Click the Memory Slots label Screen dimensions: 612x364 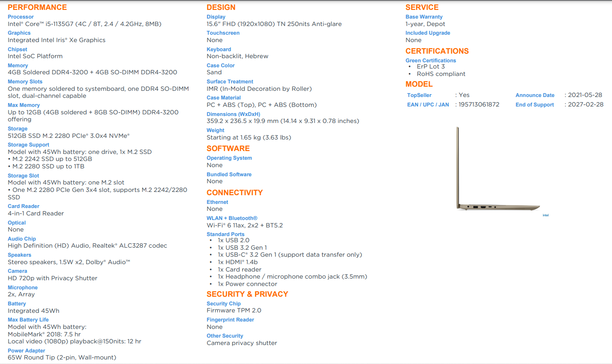25,82
